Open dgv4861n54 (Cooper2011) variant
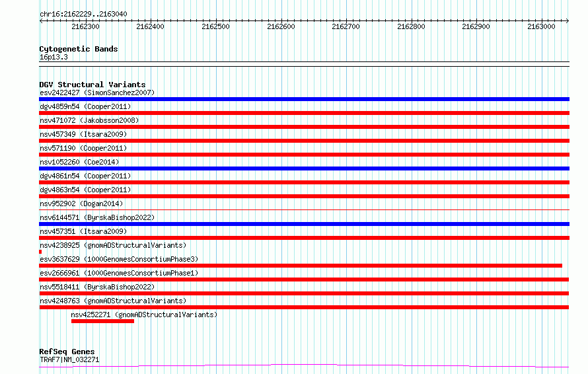The width and height of the screenshot is (588, 374). 85,176
